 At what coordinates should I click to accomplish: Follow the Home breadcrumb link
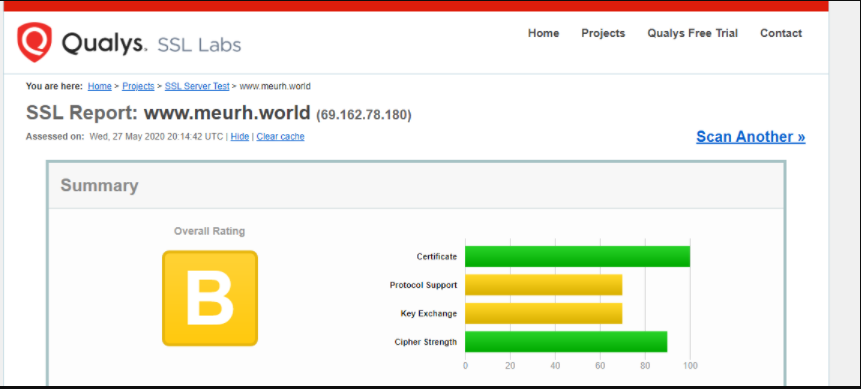(99, 86)
